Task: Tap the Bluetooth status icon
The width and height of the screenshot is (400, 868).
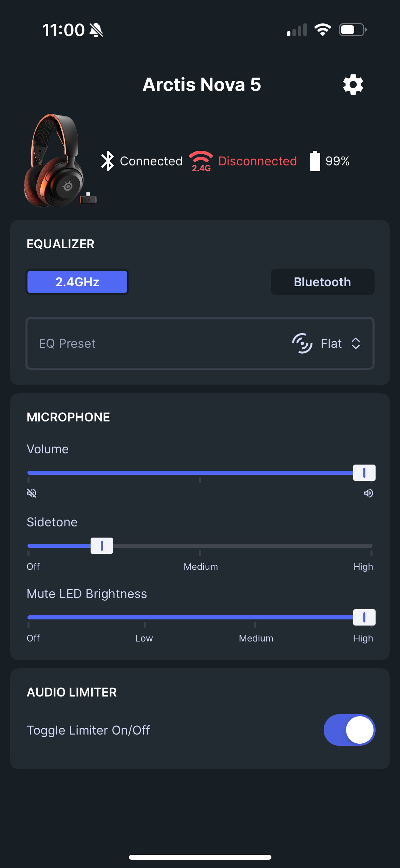Action: (108, 161)
